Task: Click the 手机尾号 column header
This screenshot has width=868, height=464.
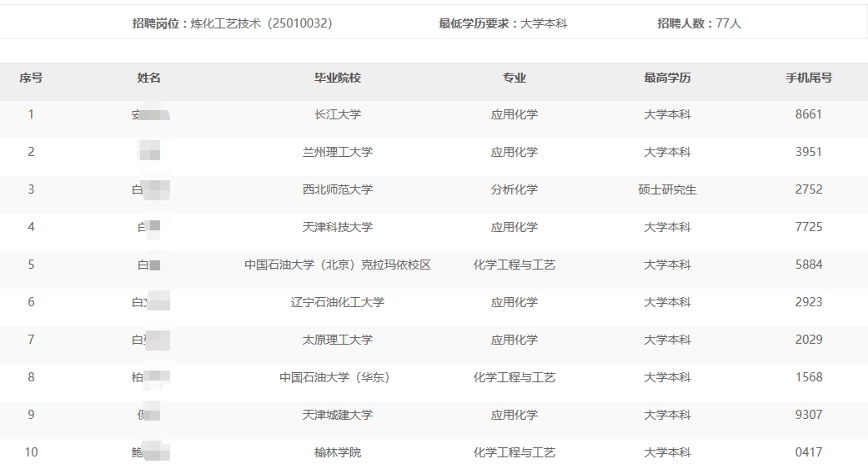Action: pyautogui.click(x=808, y=78)
